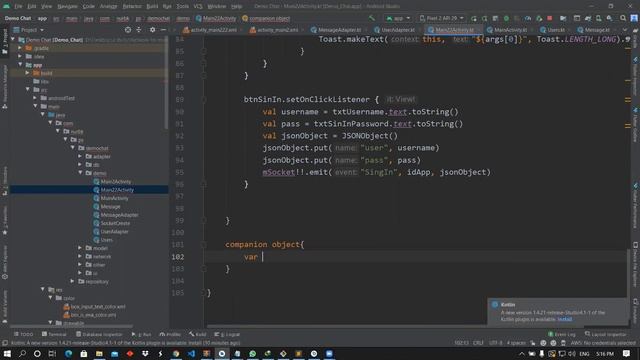Click the Stop red square icon
Image resolution: width=640 pixels, height=360 pixels.
550,18
